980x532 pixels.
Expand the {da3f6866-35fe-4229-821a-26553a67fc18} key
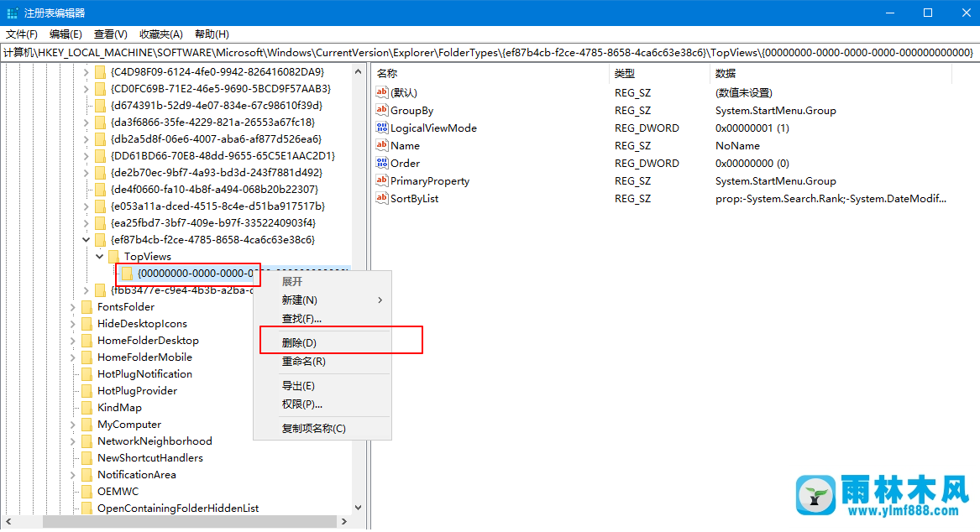tap(86, 123)
